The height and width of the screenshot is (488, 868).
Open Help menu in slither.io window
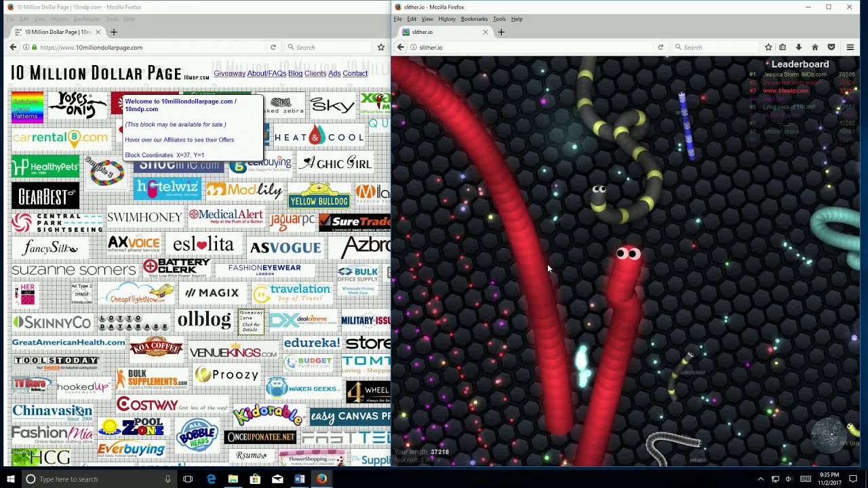coord(517,19)
